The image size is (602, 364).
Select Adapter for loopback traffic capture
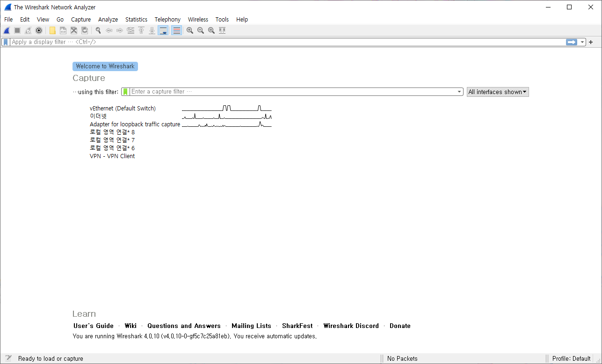pyautogui.click(x=135, y=124)
